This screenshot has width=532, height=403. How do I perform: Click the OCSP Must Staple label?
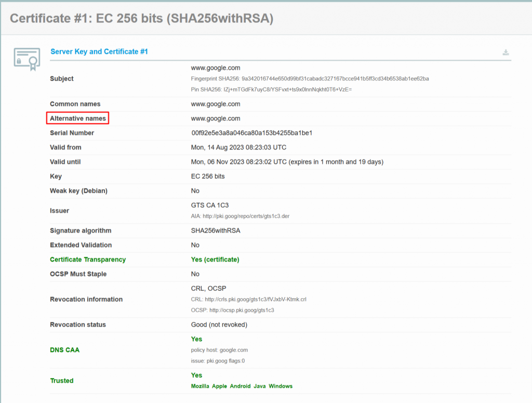pyautogui.click(x=78, y=274)
